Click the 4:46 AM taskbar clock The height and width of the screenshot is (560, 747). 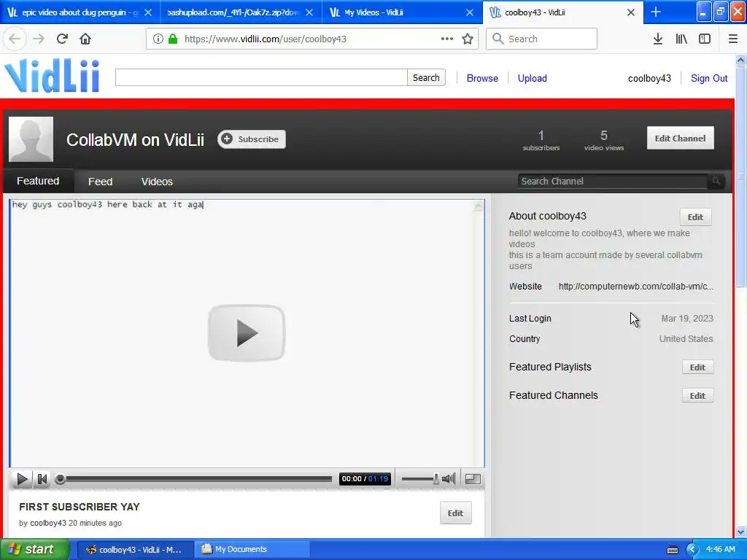[720, 549]
